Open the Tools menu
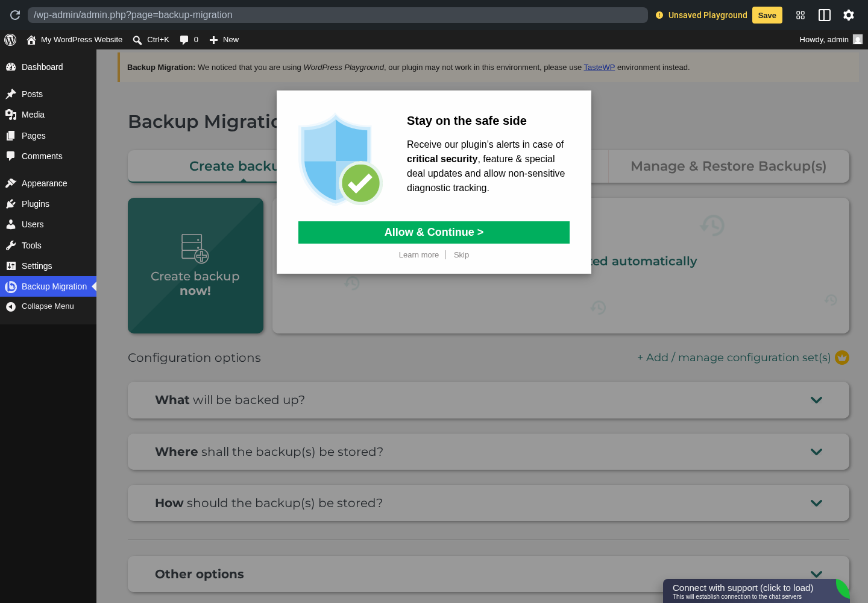Screen dimensions: 868x603 pyautogui.click(x=48, y=245)
